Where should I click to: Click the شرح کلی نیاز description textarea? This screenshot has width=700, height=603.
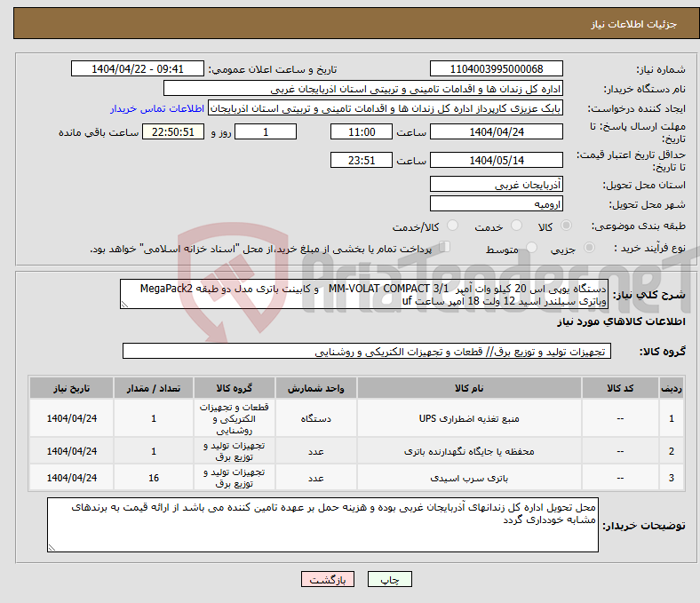pos(364,294)
